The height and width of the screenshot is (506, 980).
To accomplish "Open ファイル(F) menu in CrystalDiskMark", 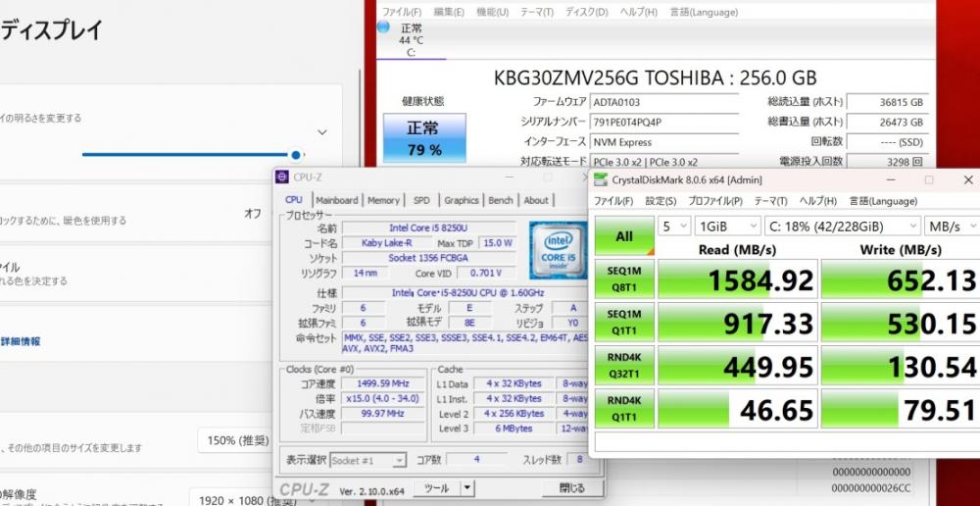I will tap(613, 201).
